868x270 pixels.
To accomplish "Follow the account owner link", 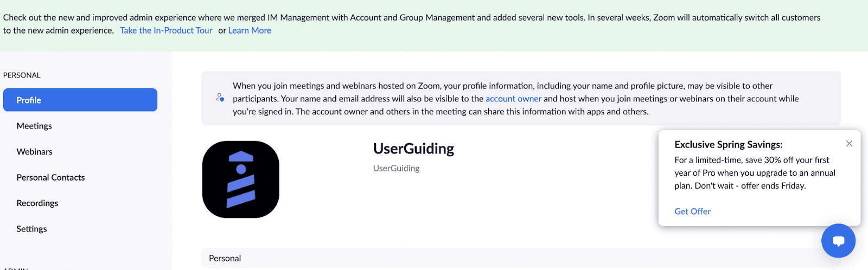I will pyautogui.click(x=513, y=99).
